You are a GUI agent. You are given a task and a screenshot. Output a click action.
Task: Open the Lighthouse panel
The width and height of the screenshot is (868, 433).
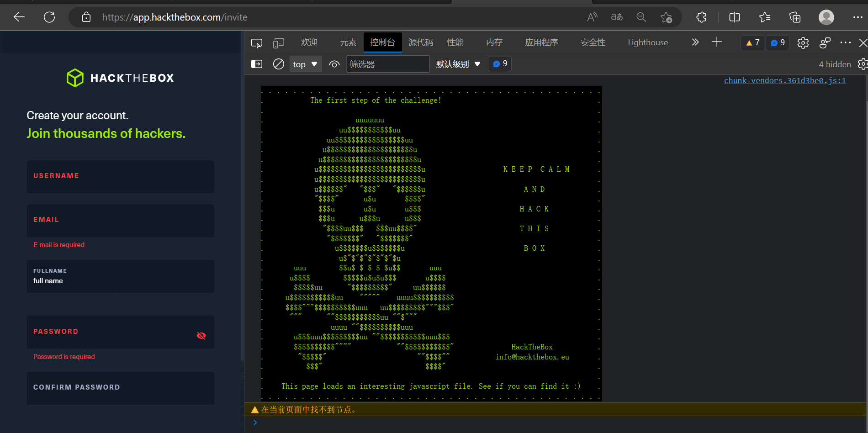point(647,42)
